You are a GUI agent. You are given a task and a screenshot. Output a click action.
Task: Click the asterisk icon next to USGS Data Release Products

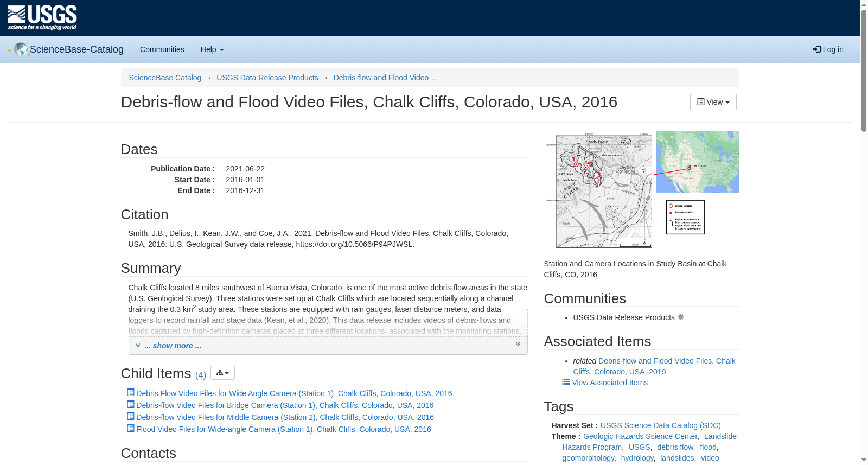[681, 317]
